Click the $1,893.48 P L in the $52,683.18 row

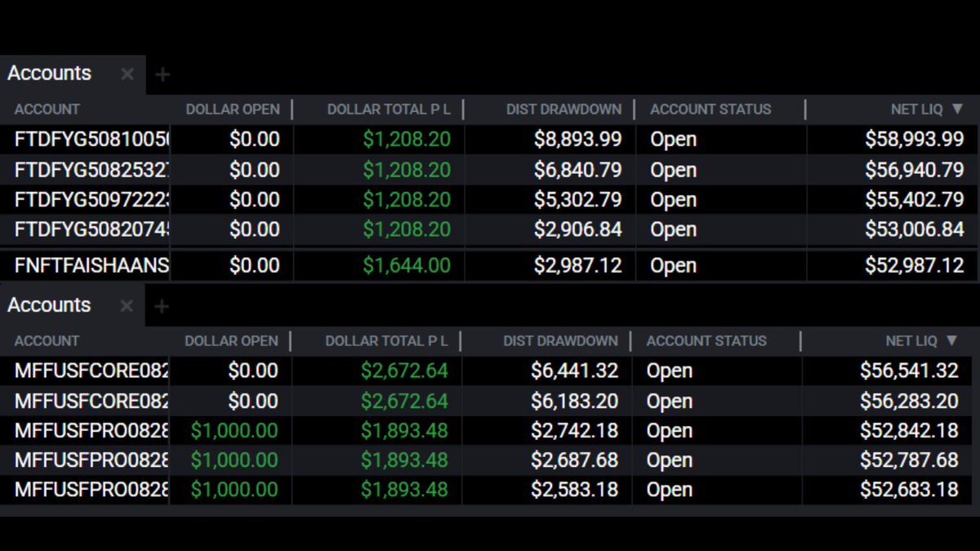tap(404, 491)
